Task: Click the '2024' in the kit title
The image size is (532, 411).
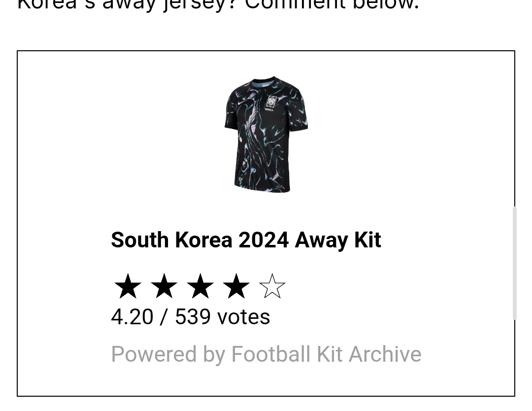Action: 264,240
